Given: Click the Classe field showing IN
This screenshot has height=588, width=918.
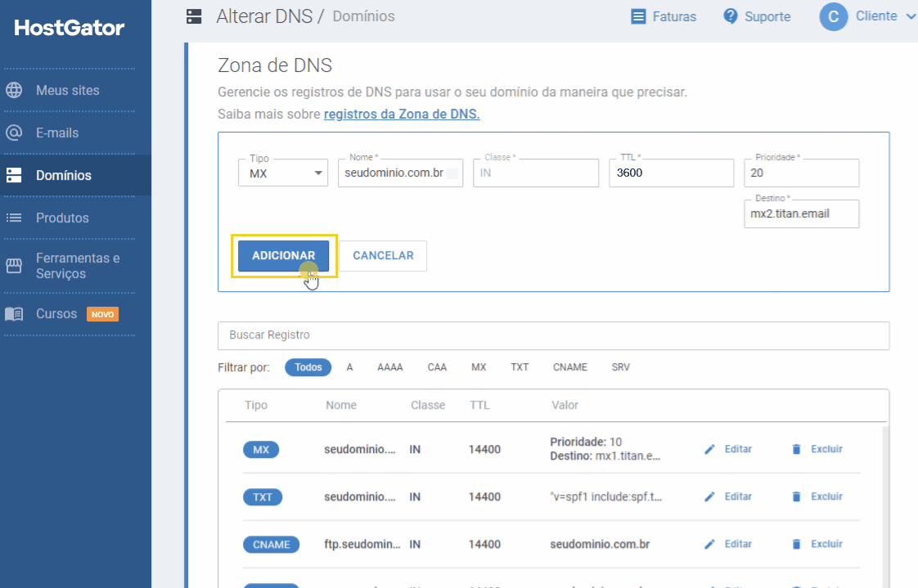Looking at the screenshot, I should tap(536, 173).
